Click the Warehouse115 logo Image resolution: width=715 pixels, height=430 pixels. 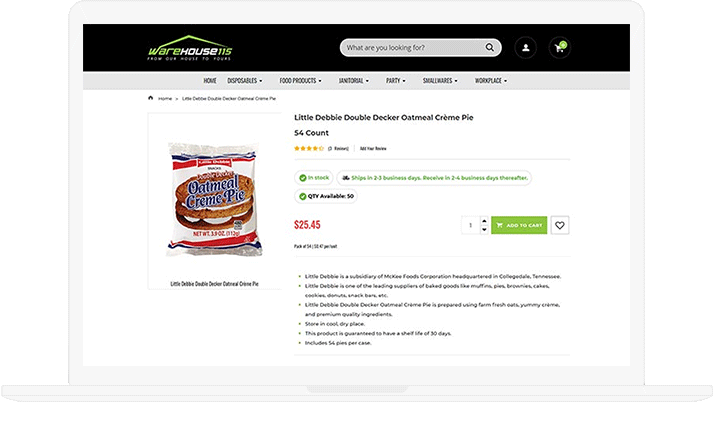coord(190,48)
